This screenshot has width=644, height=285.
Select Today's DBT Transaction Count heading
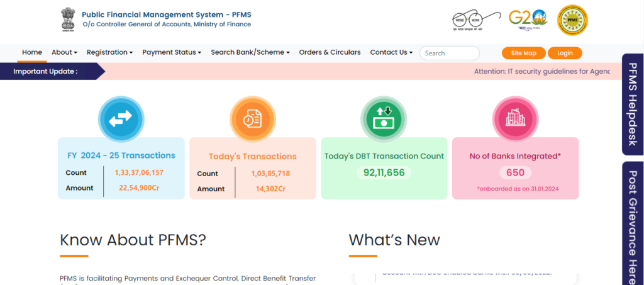click(x=384, y=156)
